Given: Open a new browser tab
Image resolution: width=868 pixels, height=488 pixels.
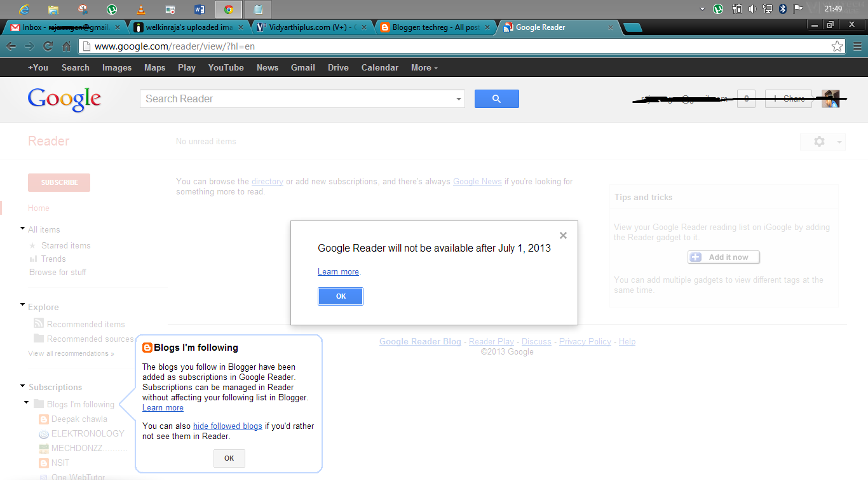Looking at the screenshot, I should tap(632, 27).
